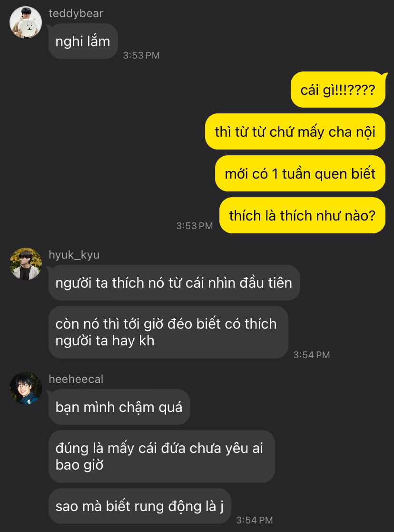Viewport: 394px width, 532px height.
Task: Tap the 'mới có 1 tuần quen biết' message
Action: click(300, 173)
